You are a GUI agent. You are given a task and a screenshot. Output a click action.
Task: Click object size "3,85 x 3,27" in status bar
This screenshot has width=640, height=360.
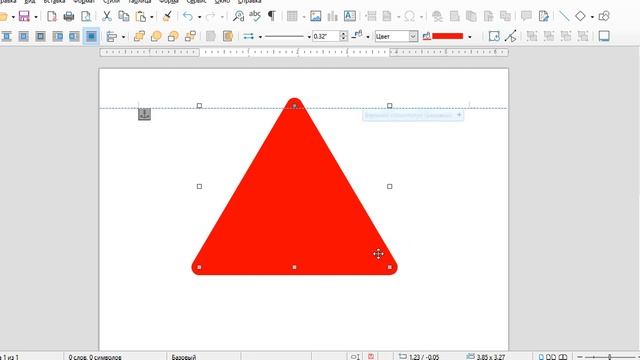click(x=491, y=357)
